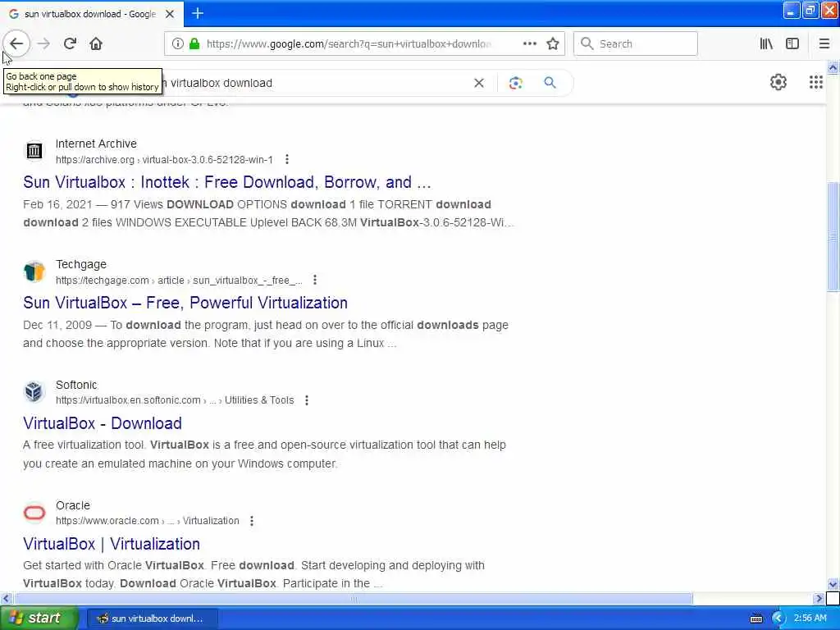Open page actions three-dot menu in address bar
Image resolution: width=840 pixels, height=630 pixels.
[529, 43]
